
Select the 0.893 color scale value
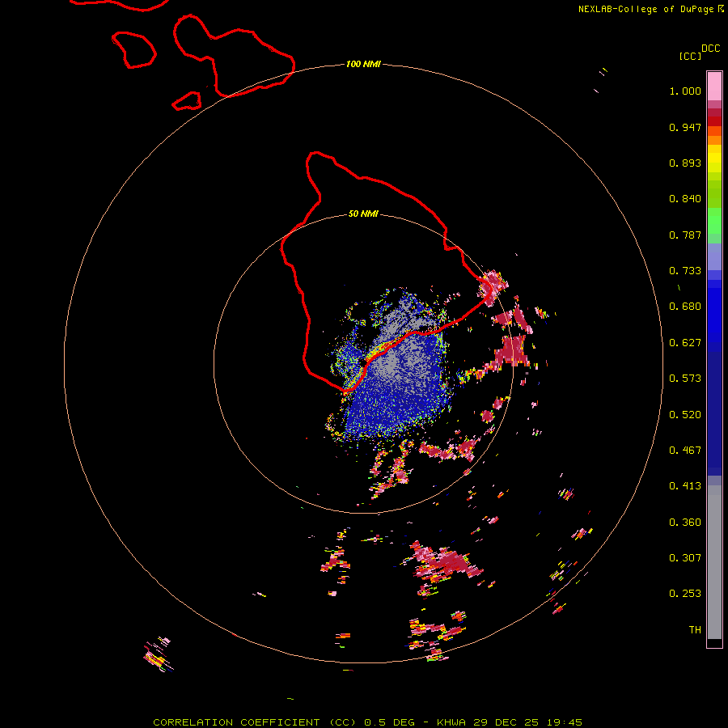coord(685,163)
